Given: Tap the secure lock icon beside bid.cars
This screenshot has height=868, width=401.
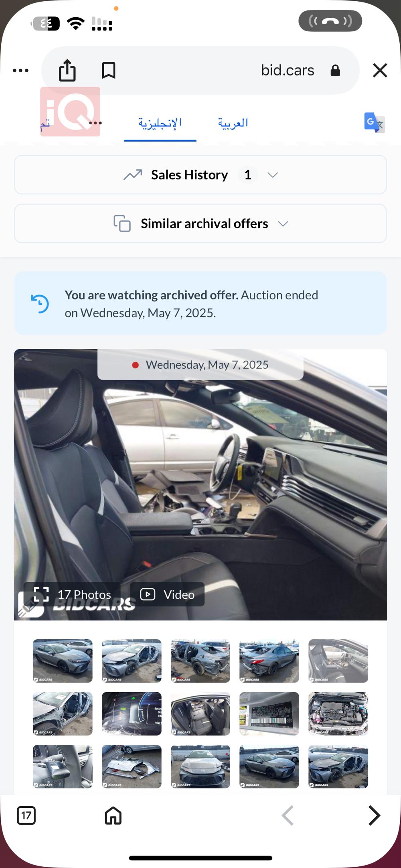Looking at the screenshot, I should coord(335,71).
